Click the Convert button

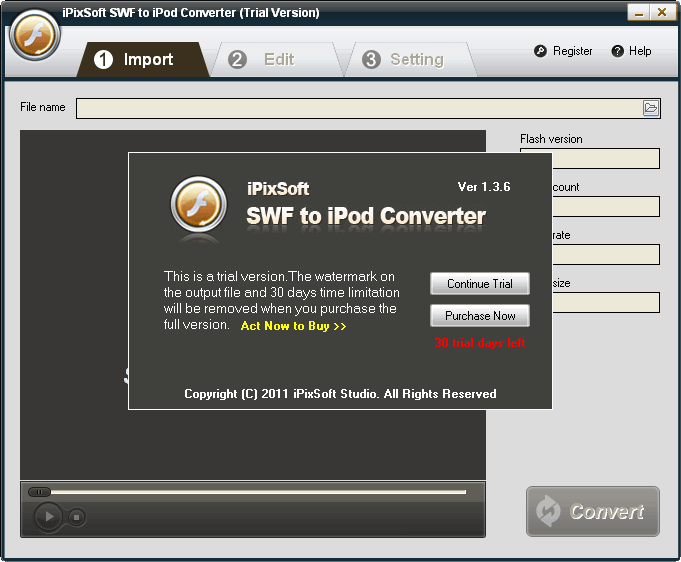(x=593, y=511)
